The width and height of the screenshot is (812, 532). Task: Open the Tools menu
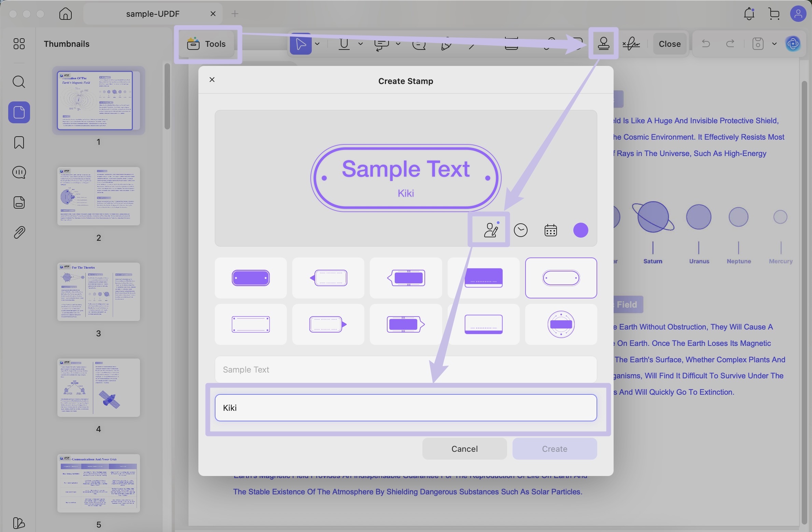(207, 44)
